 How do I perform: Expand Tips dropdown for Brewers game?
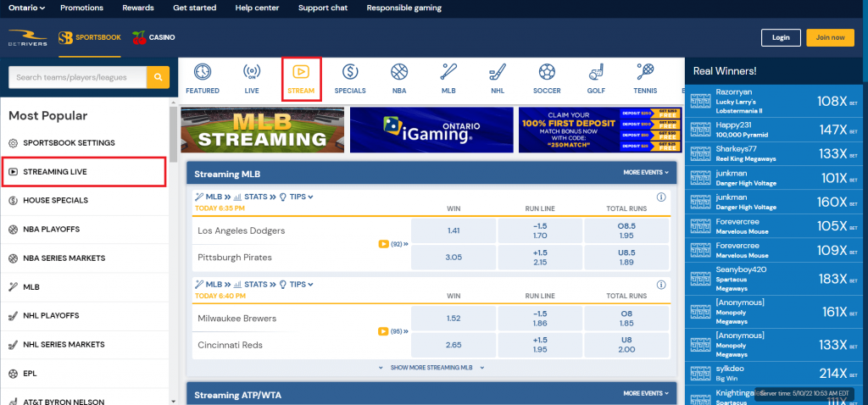click(296, 285)
